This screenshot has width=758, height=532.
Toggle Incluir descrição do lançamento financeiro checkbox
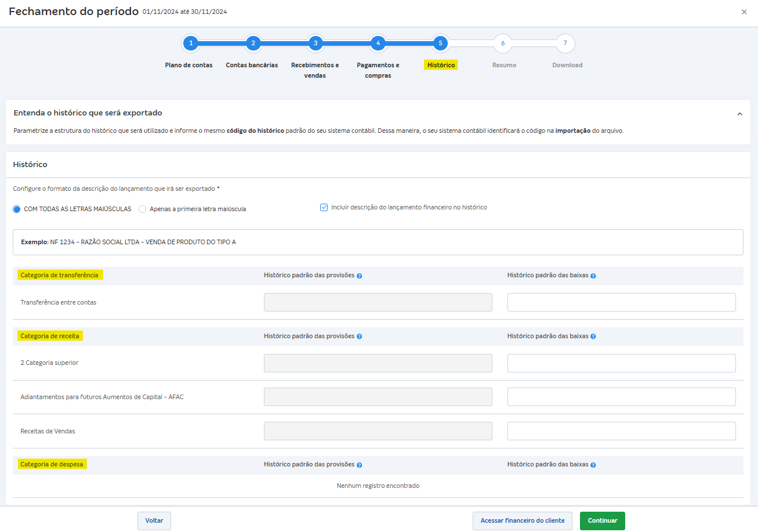point(324,208)
